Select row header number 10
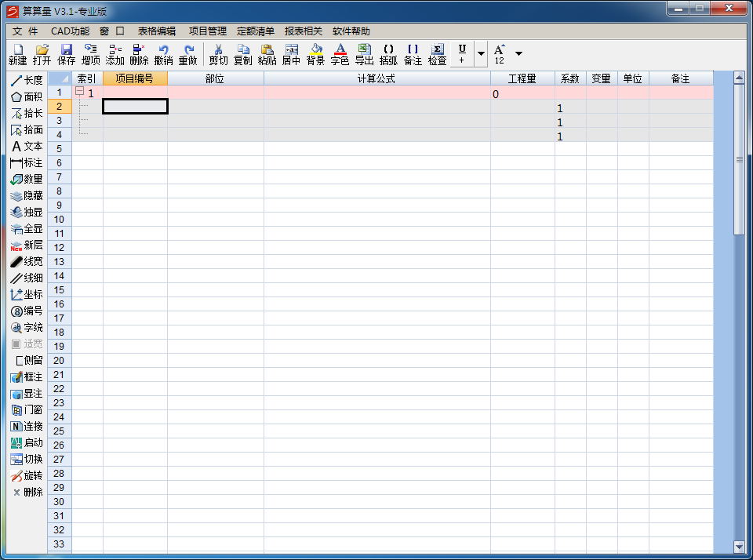Screen dimensions: 753x560 click(60, 220)
